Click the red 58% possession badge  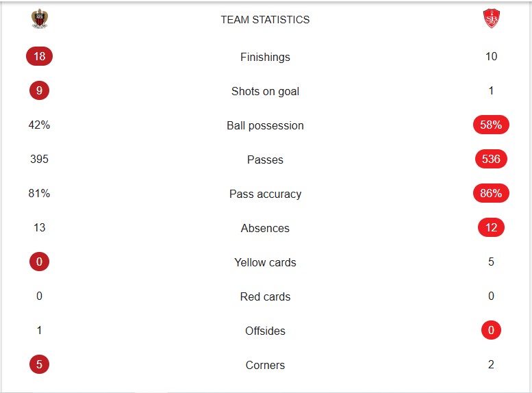point(491,125)
